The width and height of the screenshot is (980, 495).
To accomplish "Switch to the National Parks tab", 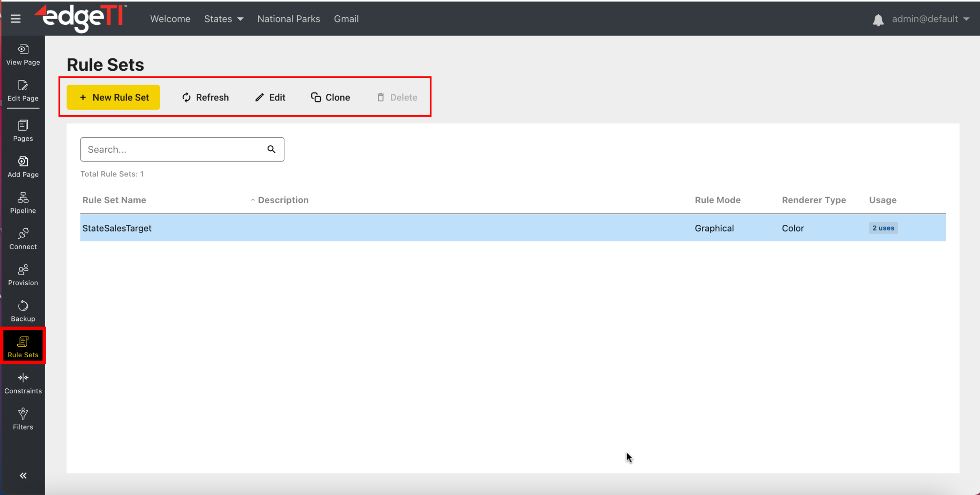I will pyautogui.click(x=288, y=19).
